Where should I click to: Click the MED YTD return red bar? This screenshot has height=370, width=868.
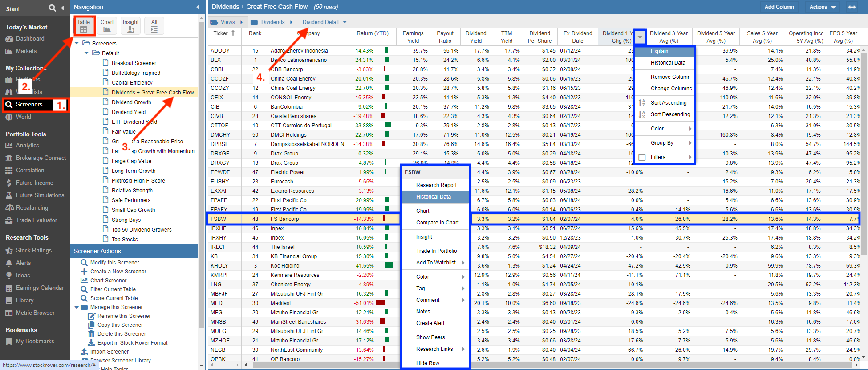[x=381, y=303]
